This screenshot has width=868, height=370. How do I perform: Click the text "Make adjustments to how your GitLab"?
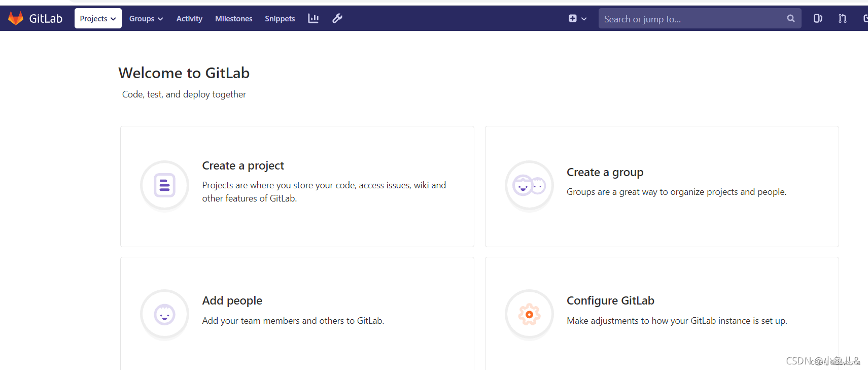677,321
